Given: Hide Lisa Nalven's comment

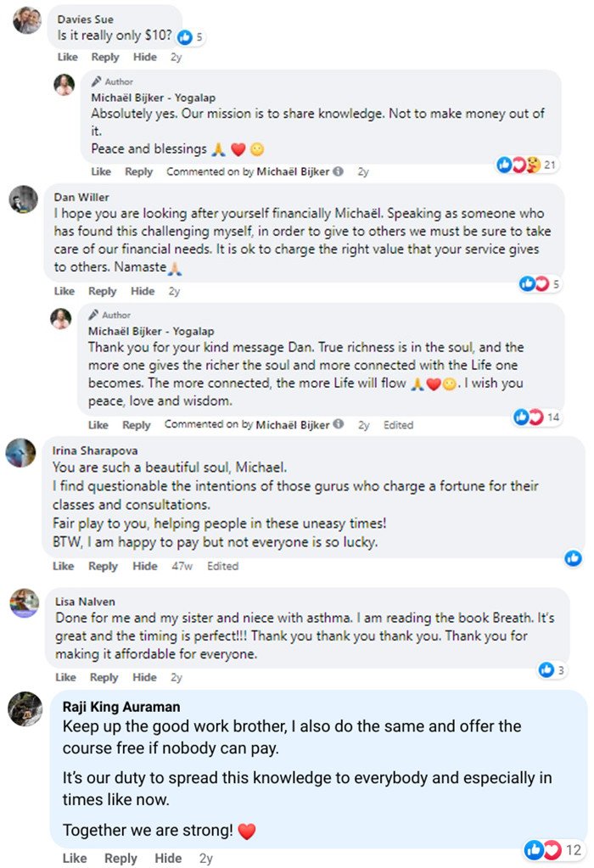Looking at the screenshot, I should click(145, 677).
